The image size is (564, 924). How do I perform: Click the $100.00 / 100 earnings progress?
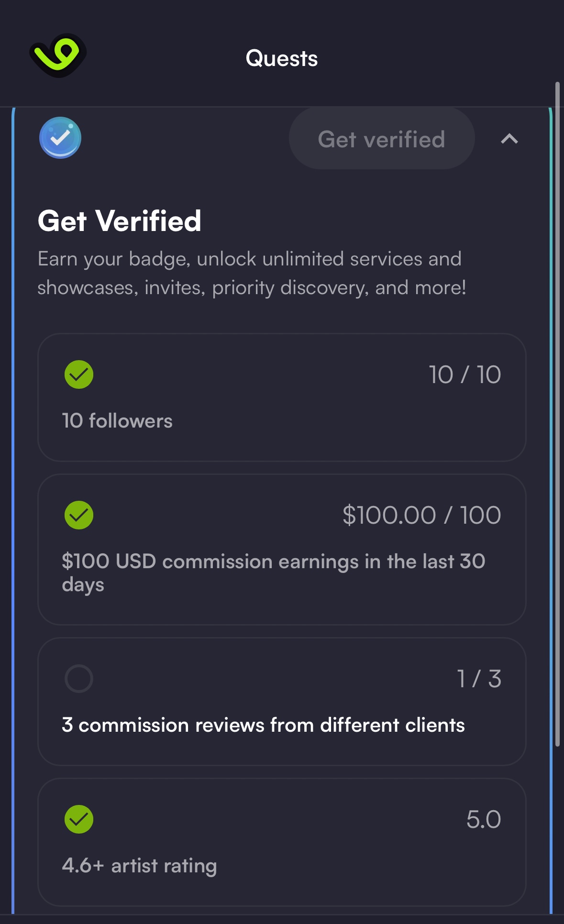pyautogui.click(x=421, y=515)
